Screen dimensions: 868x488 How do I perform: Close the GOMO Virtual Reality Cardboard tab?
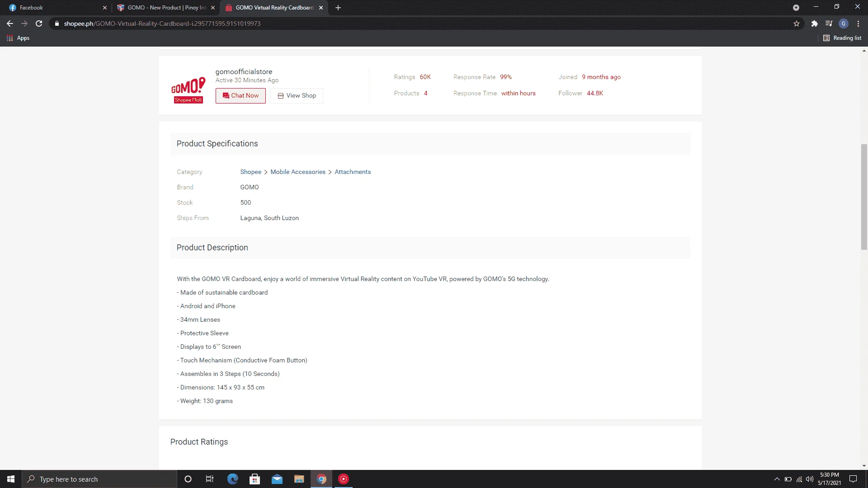[321, 8]
